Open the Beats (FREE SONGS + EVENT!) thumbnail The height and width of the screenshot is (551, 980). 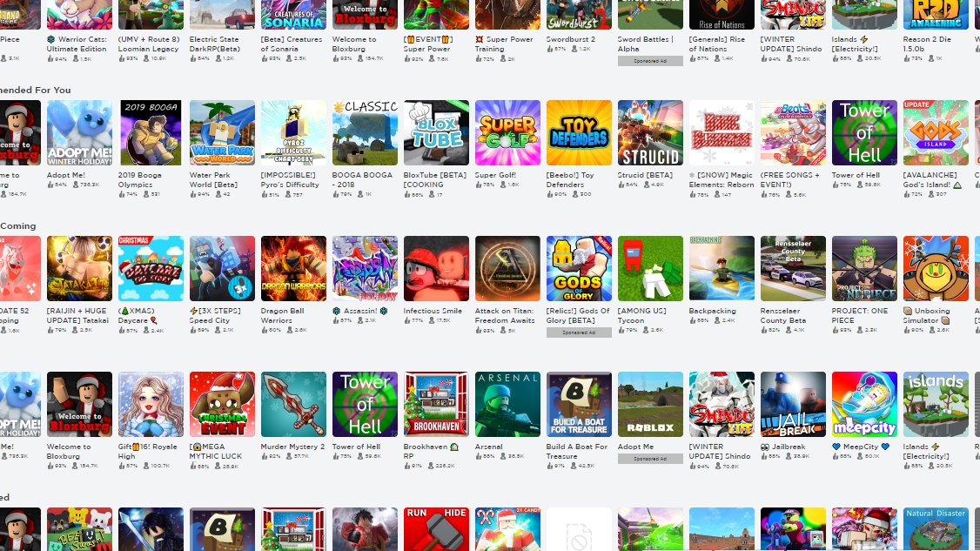tap(793, 132)
